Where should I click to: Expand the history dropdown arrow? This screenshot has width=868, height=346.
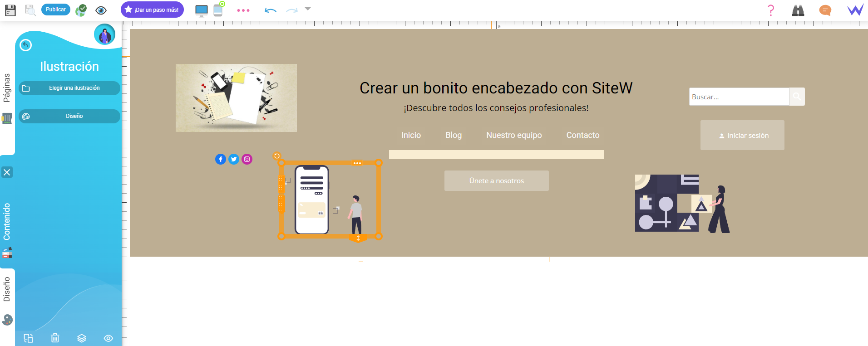[x=308, y=9]
